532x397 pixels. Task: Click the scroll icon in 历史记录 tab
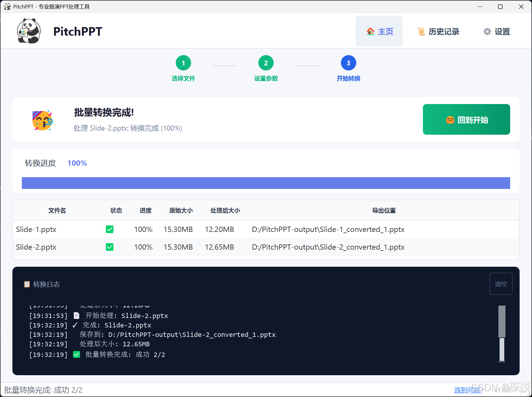(421, 31)
